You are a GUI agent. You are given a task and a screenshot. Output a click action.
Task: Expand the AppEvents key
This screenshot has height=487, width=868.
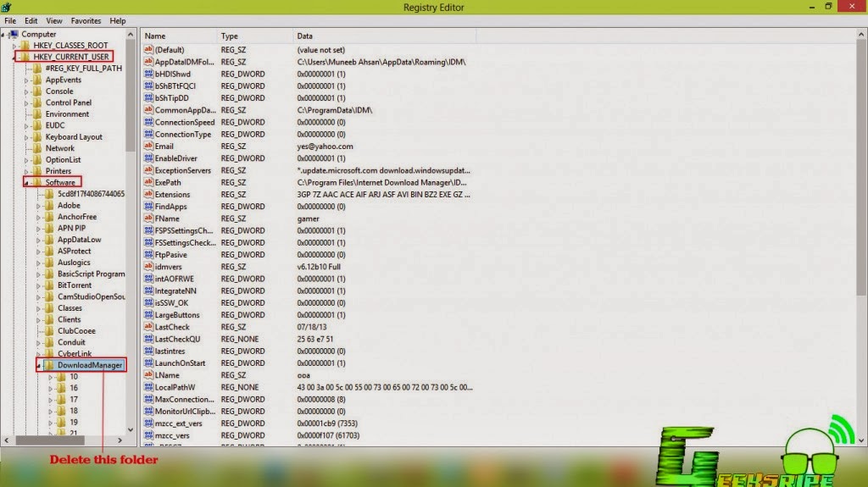coord(26,80)
